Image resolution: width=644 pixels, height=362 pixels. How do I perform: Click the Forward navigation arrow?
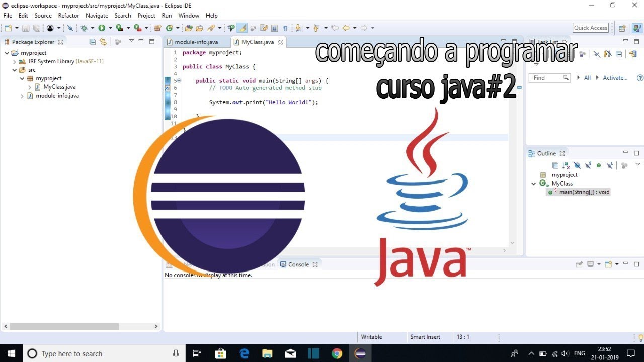click(x=364, y=28)
